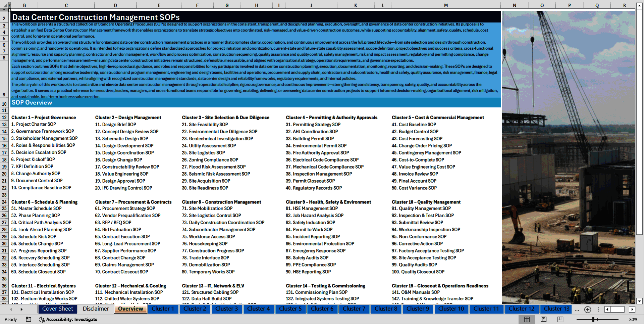Add a new worksheet with the plus icon

tap(588, 310)
